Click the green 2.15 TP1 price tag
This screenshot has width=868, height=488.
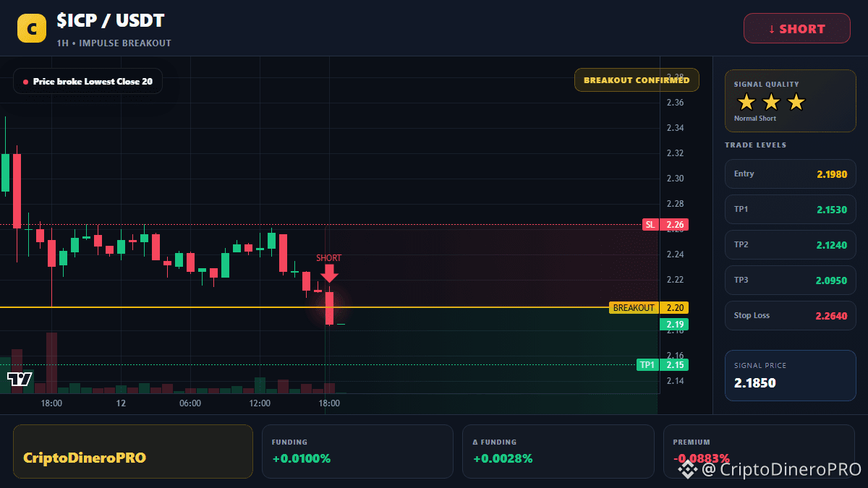tap(674, 365)
